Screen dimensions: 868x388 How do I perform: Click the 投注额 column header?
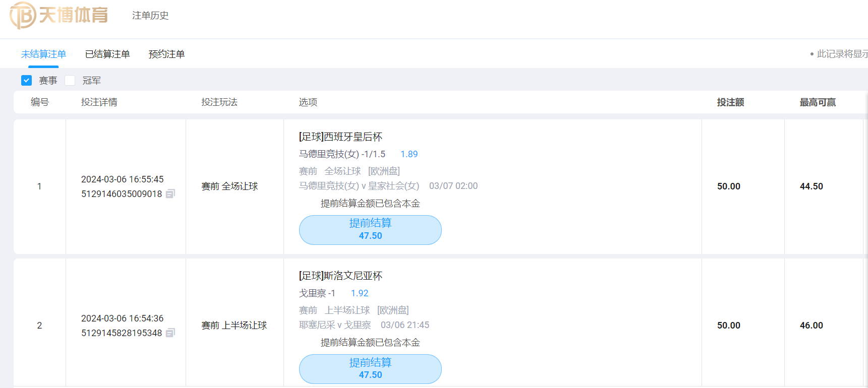click(730, 102)
